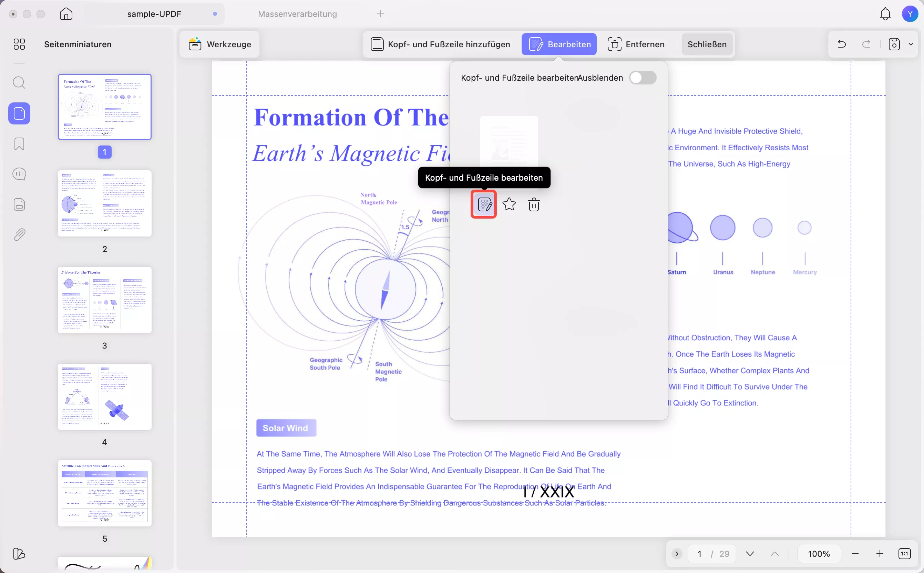
Task: Go to next page with down chevron
Action: [750, 554]
